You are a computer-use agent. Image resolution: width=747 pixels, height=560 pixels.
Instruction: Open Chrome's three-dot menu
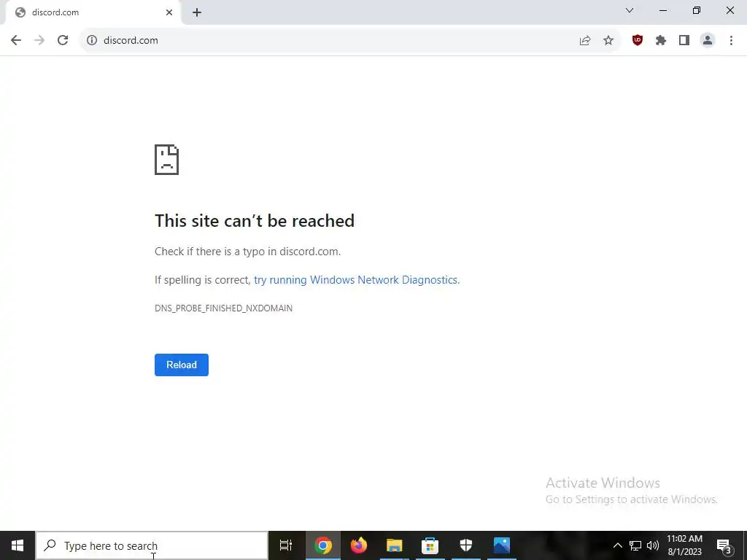pyautogui.click(x=731, y=41)
